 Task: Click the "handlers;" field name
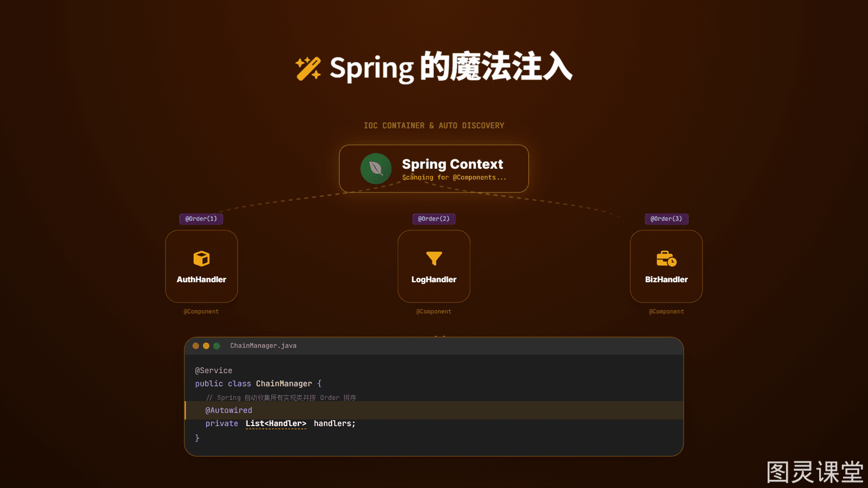[335, 423]
